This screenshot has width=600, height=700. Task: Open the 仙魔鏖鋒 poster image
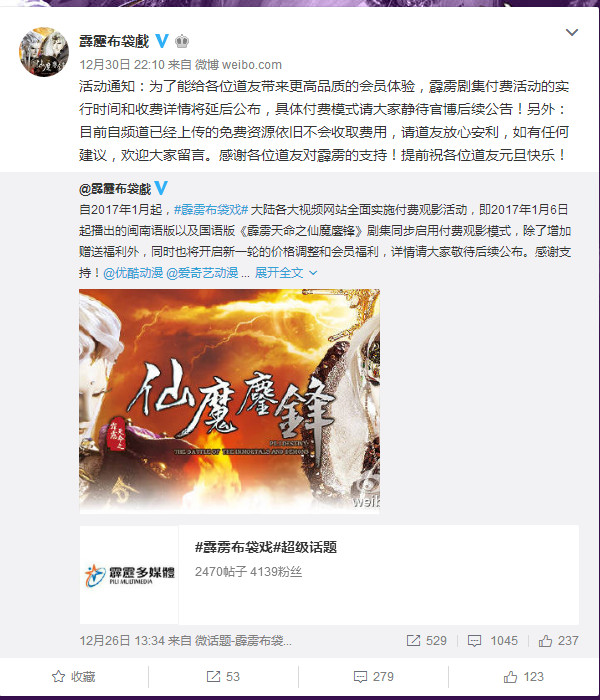tap(229, 401)
